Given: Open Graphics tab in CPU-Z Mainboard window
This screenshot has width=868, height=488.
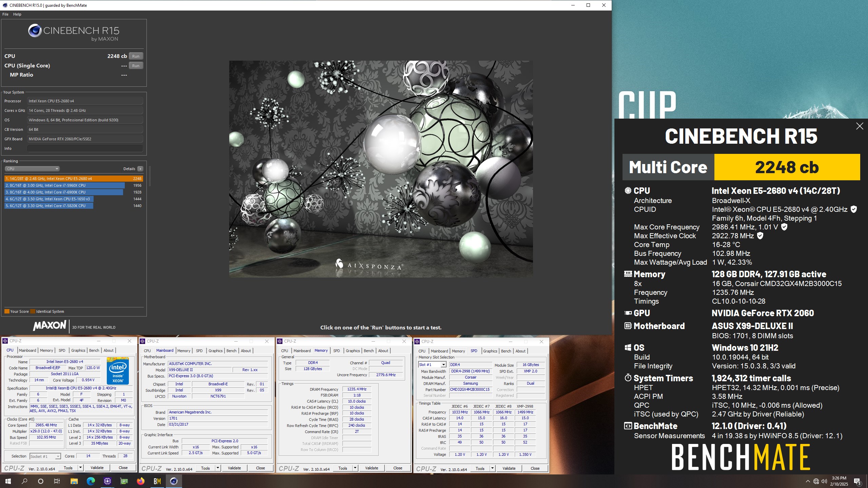Looking at the screenshot, I should (216, 351).
